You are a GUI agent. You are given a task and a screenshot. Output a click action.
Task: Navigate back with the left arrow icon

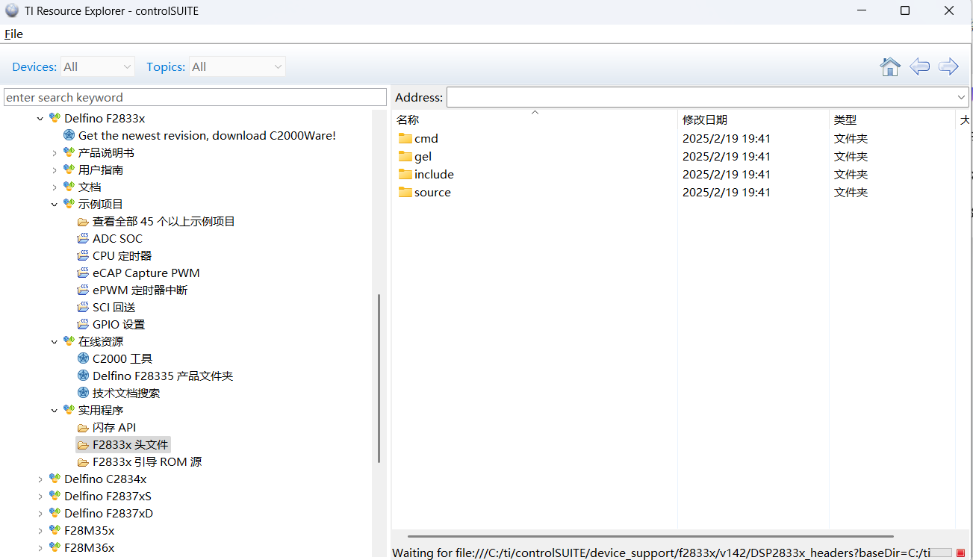click(x=919, y=66)
